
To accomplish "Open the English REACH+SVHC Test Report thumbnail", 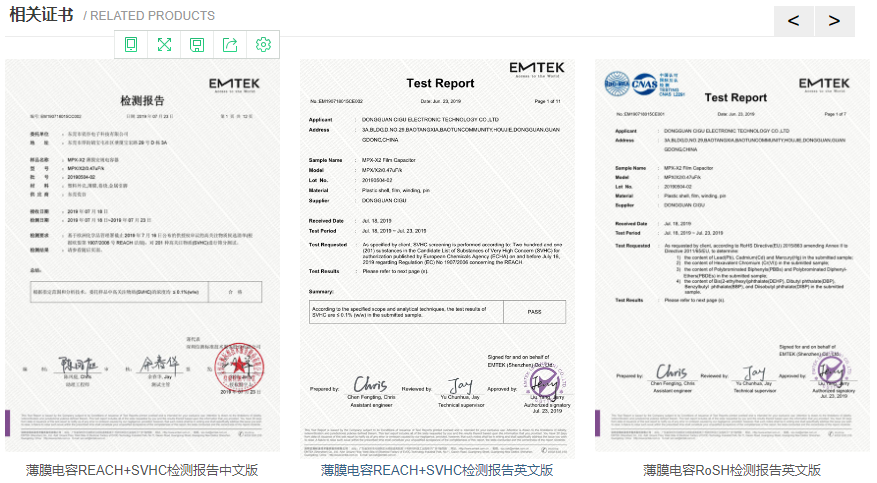I will pos(437,257).
